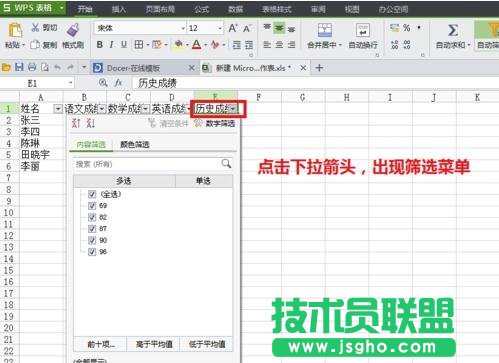Toggle Underline formatting

click(124, 44)
